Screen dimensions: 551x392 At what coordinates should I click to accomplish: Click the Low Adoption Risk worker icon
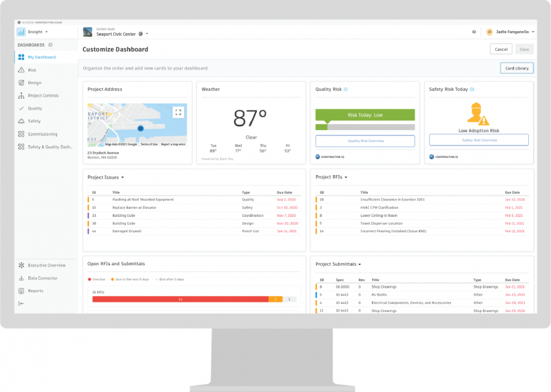(x=478, y=114)
